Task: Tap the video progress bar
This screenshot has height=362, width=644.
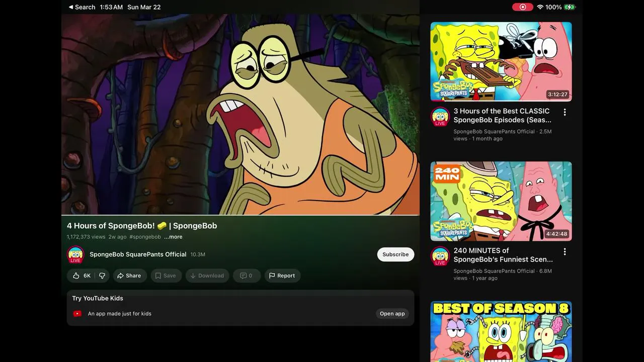Action: [x=240, y=215]
